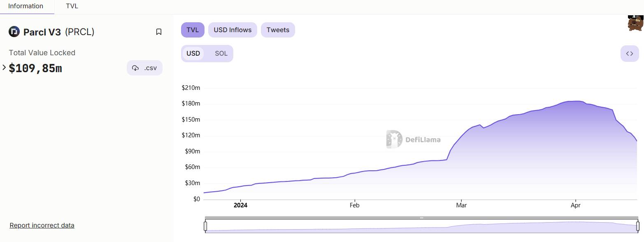This screenshot has height=242, width=644.
Task: Click the $210m axis label
Action: [x=191, y=88]
